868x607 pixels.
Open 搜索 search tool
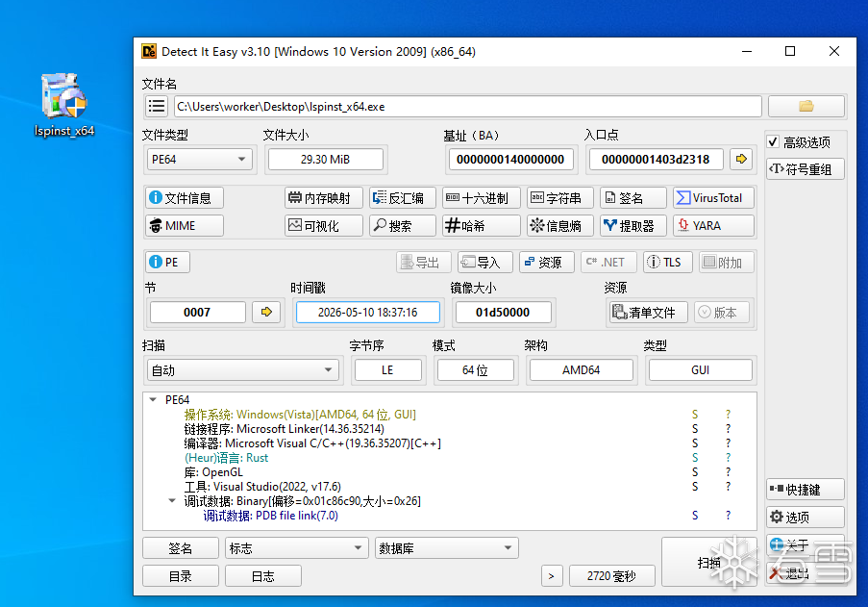(x=403, y=226)
